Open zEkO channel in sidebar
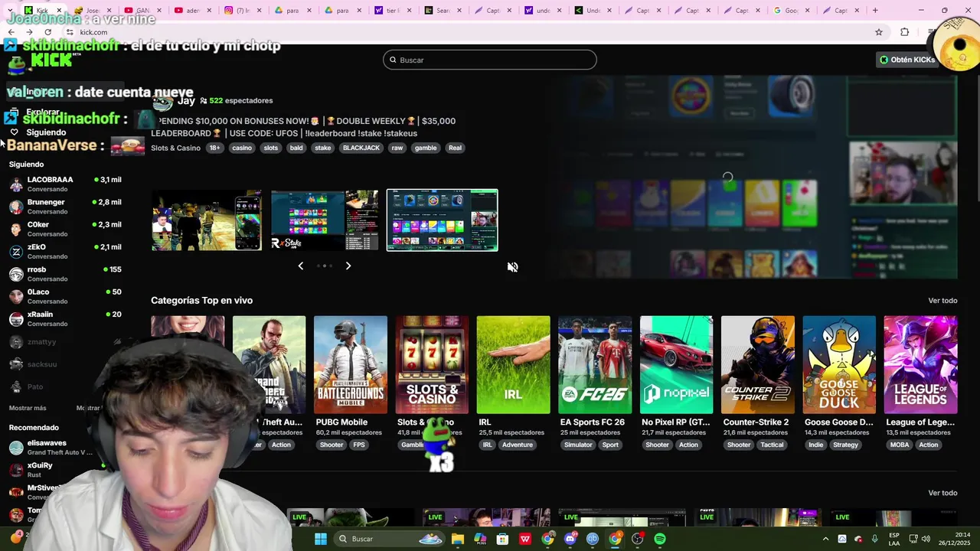980x551 pixels. click(x=65, y=251)
